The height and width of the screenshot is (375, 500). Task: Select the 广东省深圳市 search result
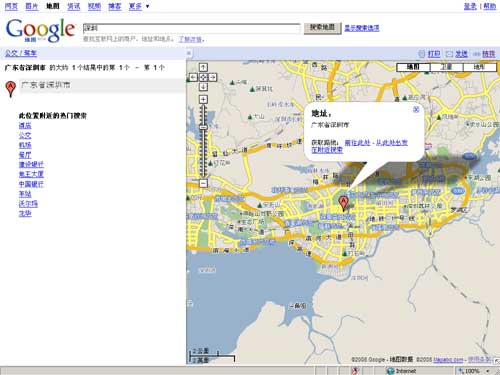(46, 85)
